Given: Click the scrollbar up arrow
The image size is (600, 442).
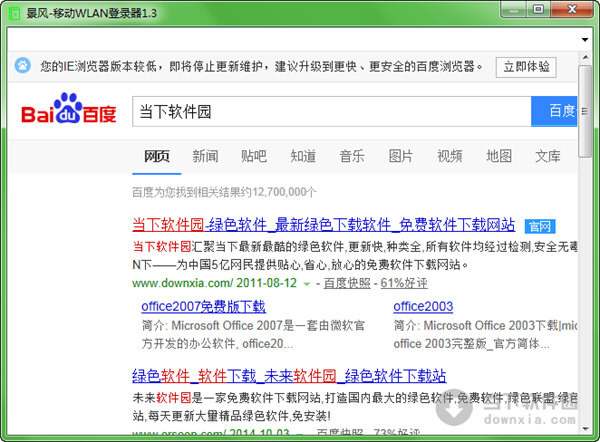Looking at the screenshot, I should coord(585,57).
